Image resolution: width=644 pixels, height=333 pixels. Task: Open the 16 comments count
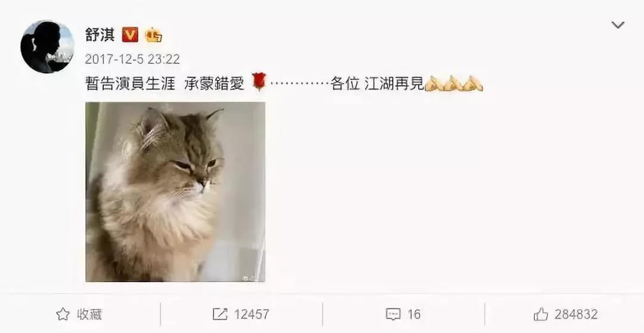414,314
